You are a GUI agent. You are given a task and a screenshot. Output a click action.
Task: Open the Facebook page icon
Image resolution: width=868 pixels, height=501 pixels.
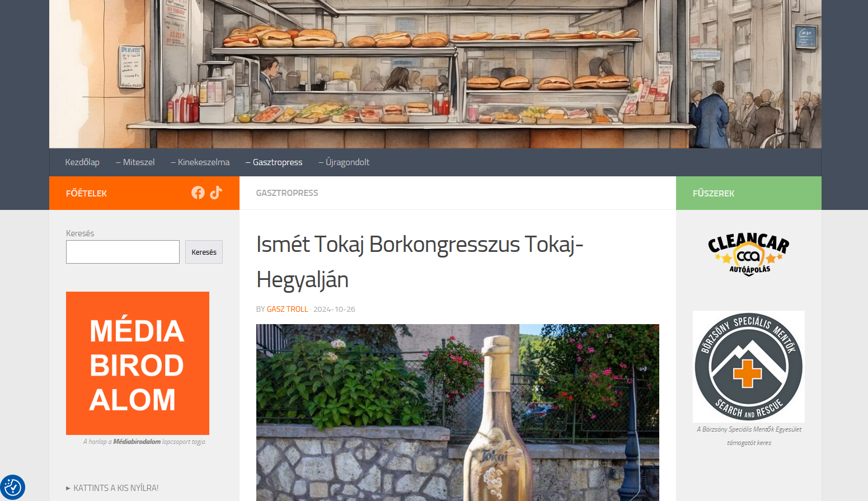click(198, 193)
